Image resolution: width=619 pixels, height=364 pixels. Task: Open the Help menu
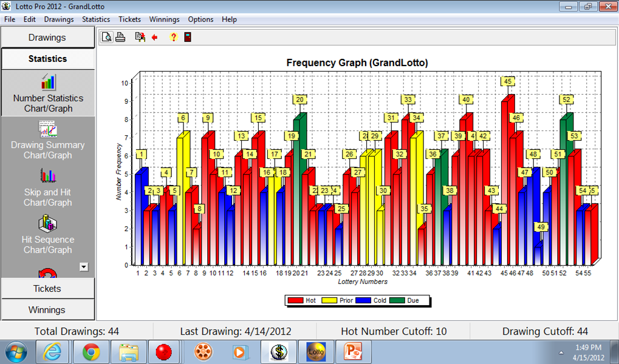(229, 19)
